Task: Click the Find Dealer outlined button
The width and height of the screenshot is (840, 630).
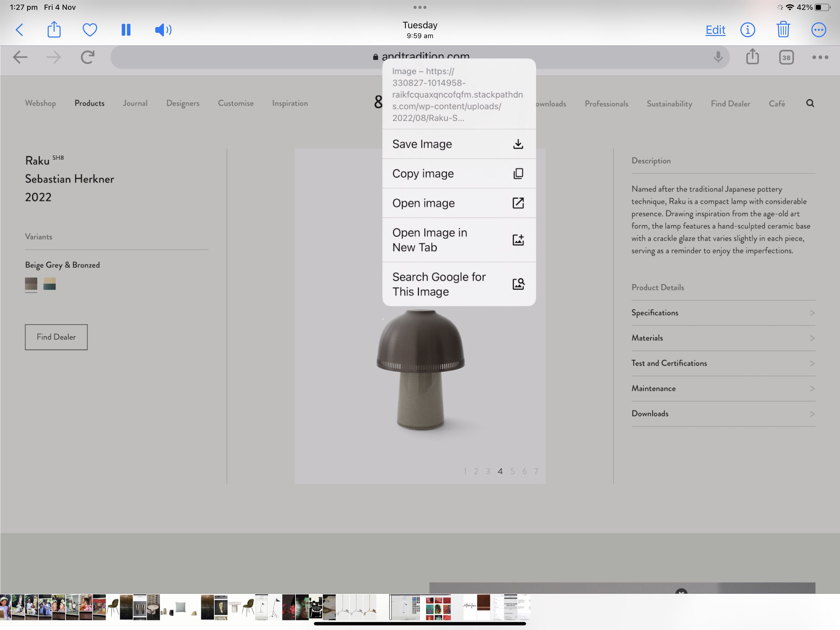Action: 56,337
